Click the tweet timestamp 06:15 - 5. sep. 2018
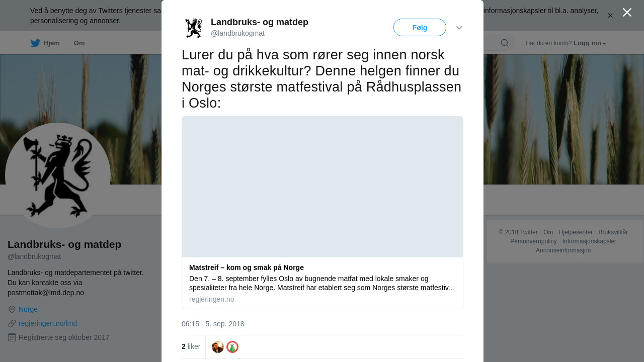The width and height of the screenshot is (644, 362). [x=213, y=324]
